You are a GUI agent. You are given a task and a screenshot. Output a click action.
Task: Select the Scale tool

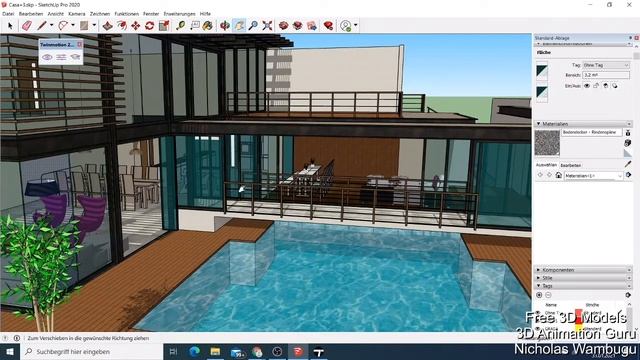164,26
